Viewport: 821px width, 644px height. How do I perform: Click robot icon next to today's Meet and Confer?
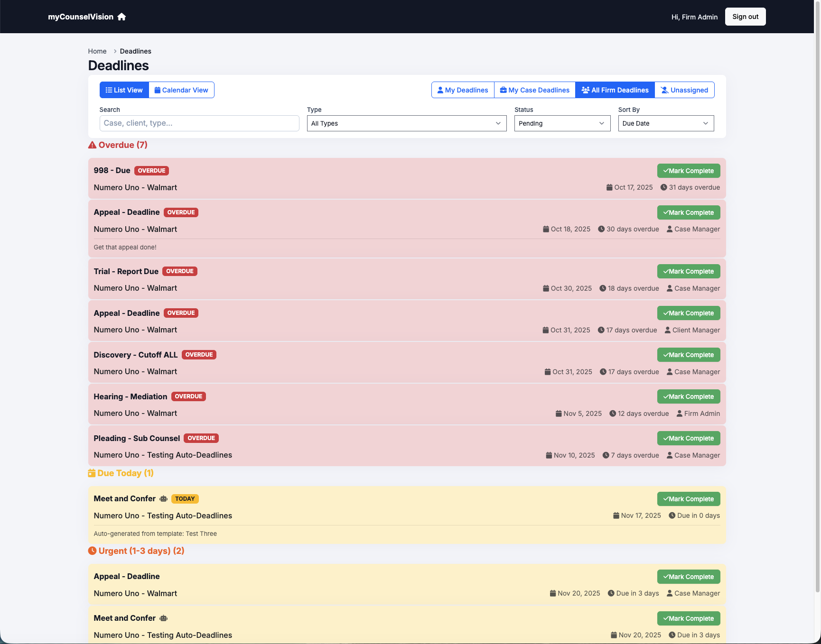click(164, 499)
